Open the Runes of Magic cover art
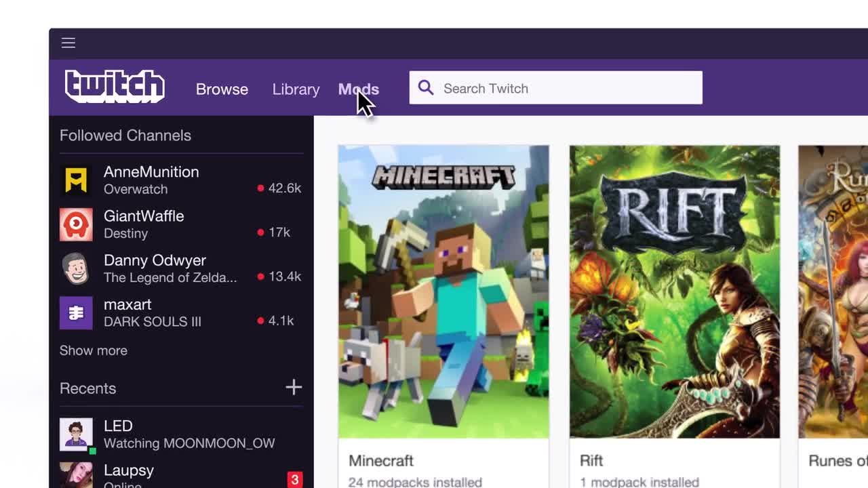 click(833, 291)
